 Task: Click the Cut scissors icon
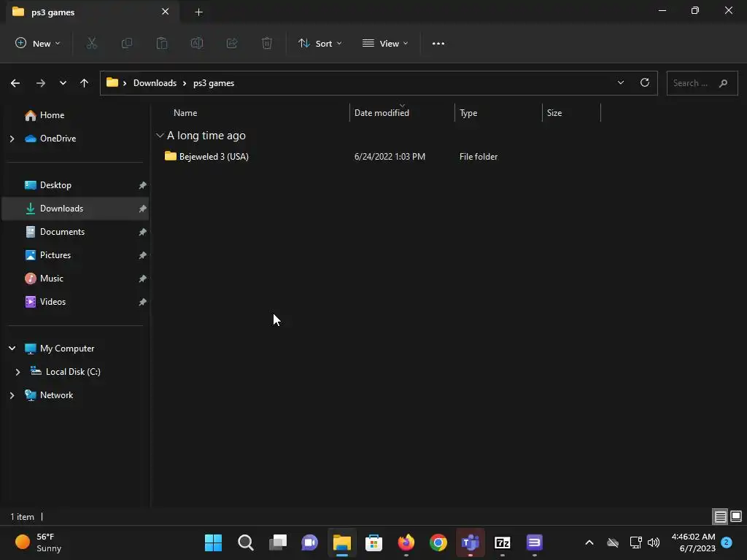tap(91, 43)
